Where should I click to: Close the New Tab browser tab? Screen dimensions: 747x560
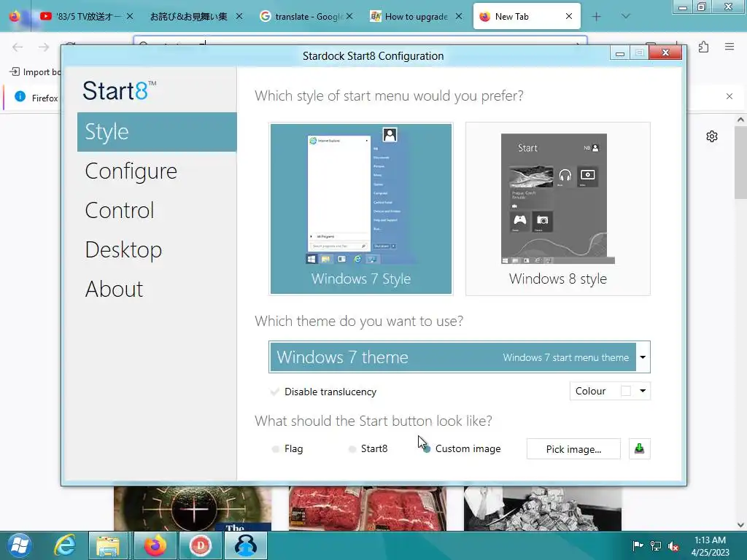569,16
